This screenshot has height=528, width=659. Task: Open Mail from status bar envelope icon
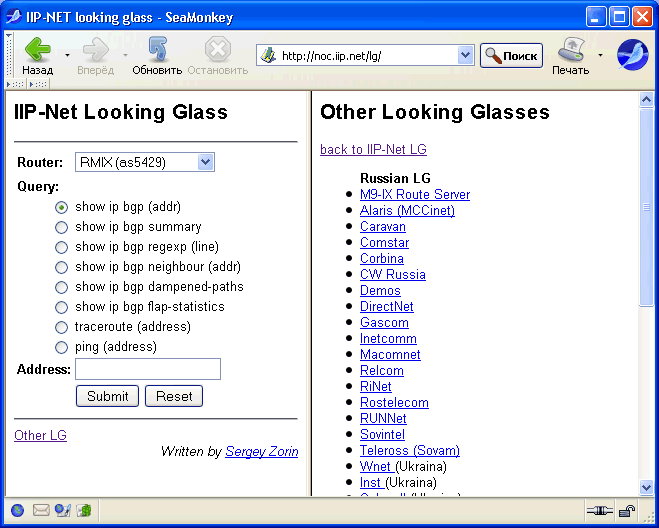coord(41,510)
